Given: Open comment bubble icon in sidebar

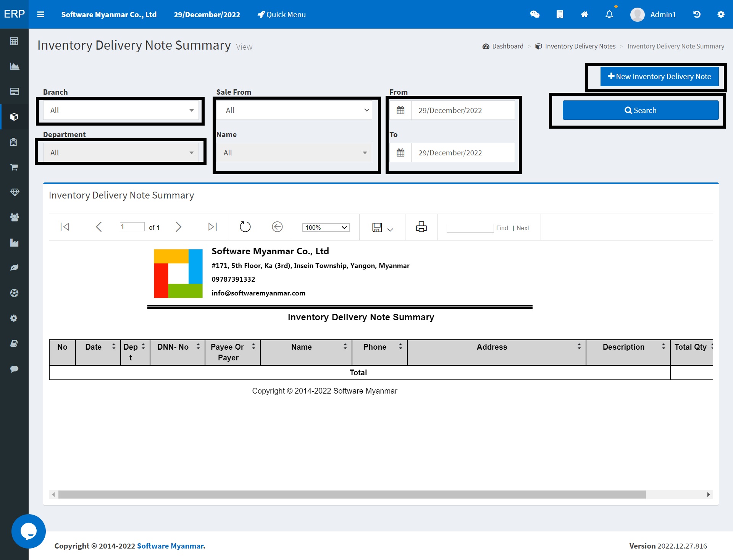Looking at the screenshot, I should [x=14, y=369].
